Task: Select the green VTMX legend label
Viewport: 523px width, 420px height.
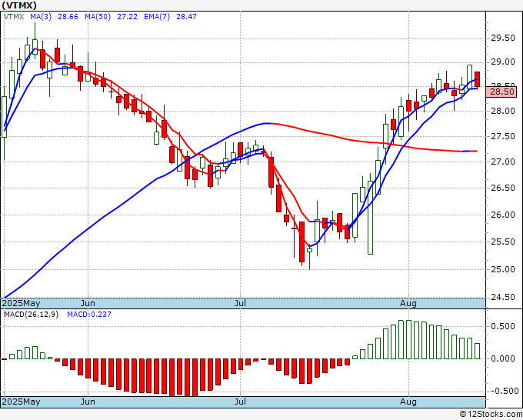Action: (14, 17)
